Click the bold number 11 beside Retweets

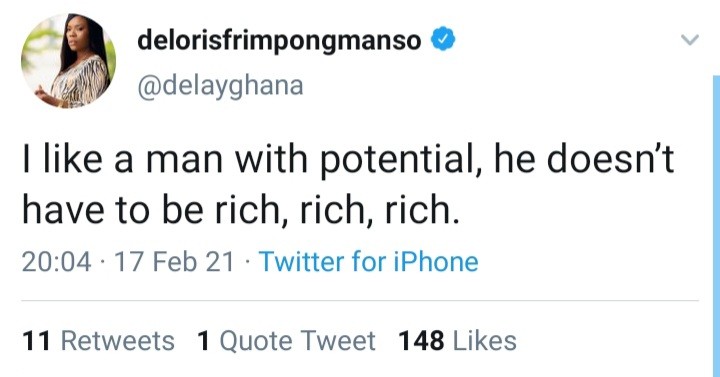pyautogui.click(x=35, y=341)
